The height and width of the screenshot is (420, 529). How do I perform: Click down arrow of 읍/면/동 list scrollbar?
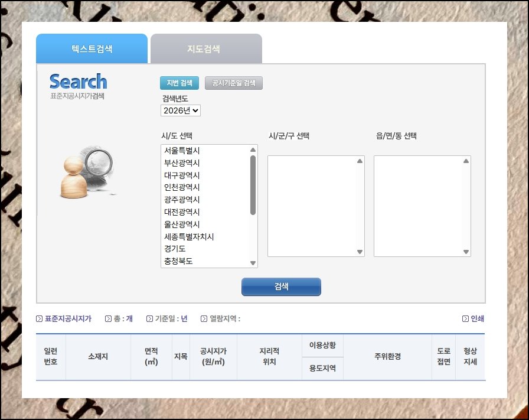466,252
